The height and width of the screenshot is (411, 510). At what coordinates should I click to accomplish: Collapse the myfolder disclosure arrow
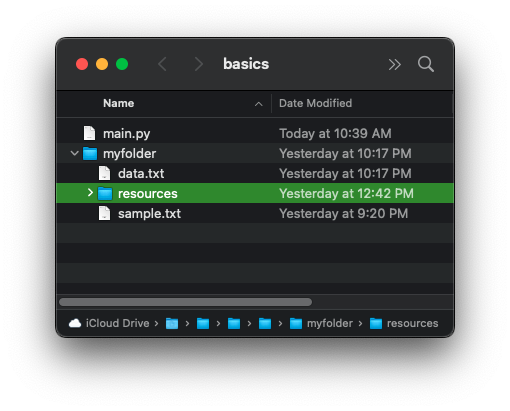point(75,153)
